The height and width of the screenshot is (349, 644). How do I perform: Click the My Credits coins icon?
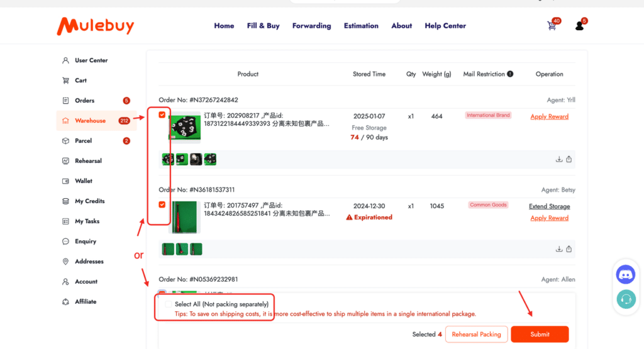click(65, 201)
